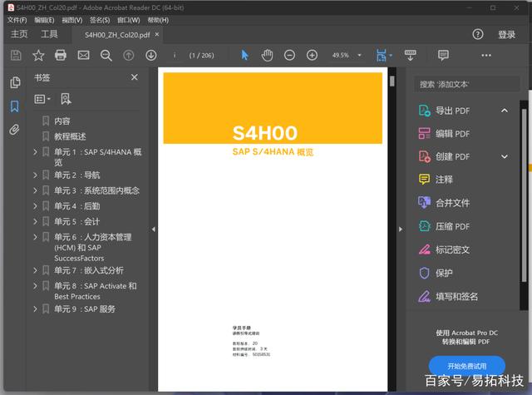
Task: Open the 文件(F) menu
Action: pos(17,20)
